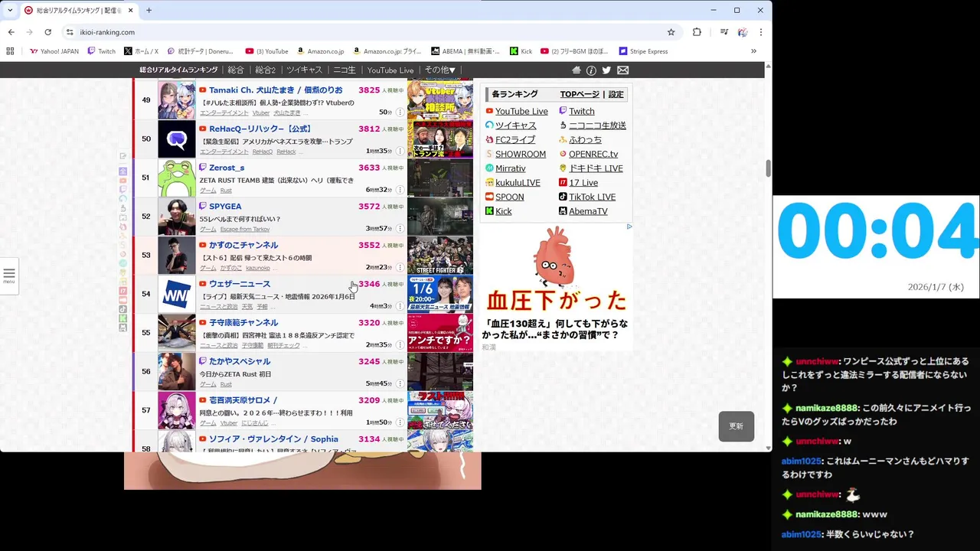Open options for ReHacQ row
980x551 pixels.
400,151
